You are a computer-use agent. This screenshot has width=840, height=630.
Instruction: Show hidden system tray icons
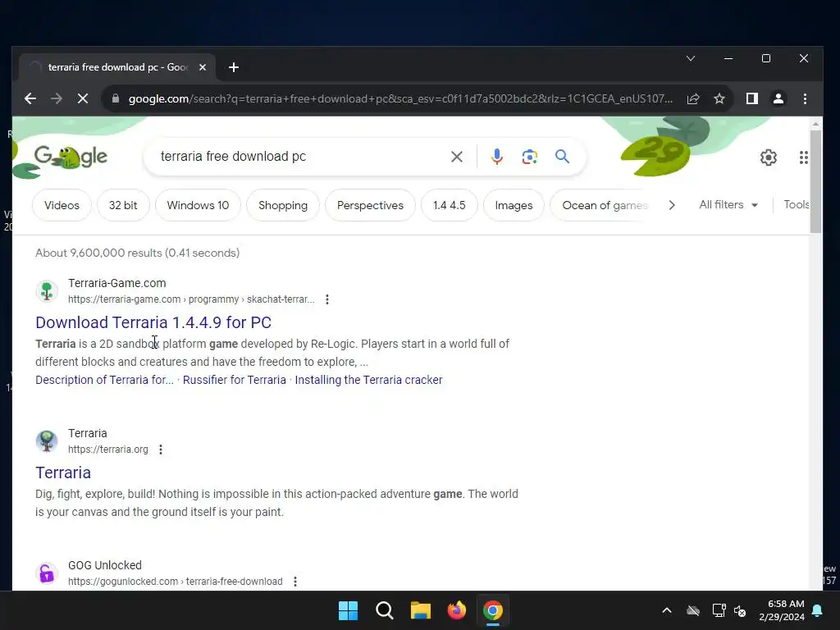coord(667,610)
